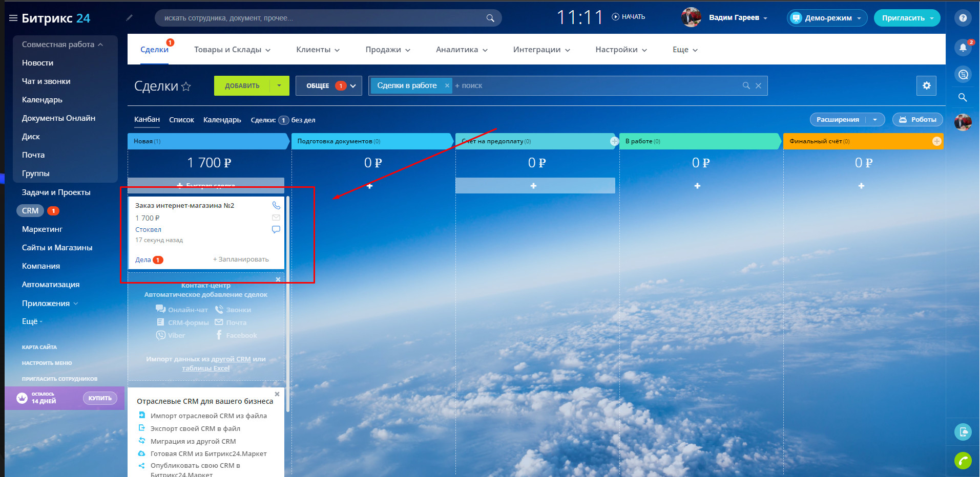
Task: Open the Стоквел client link on the deal card
Action: click(148, 230)
